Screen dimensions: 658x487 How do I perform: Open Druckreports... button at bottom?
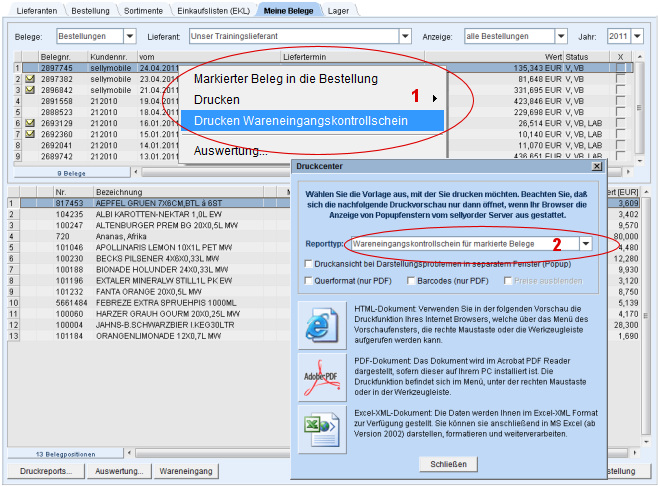(46, 471)
